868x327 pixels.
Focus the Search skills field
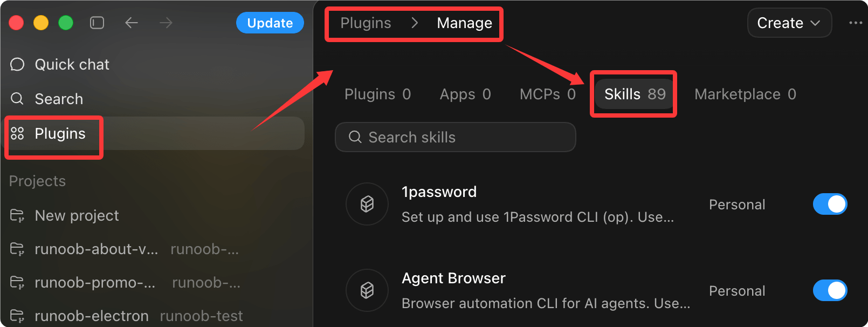[x=456, y=137]
